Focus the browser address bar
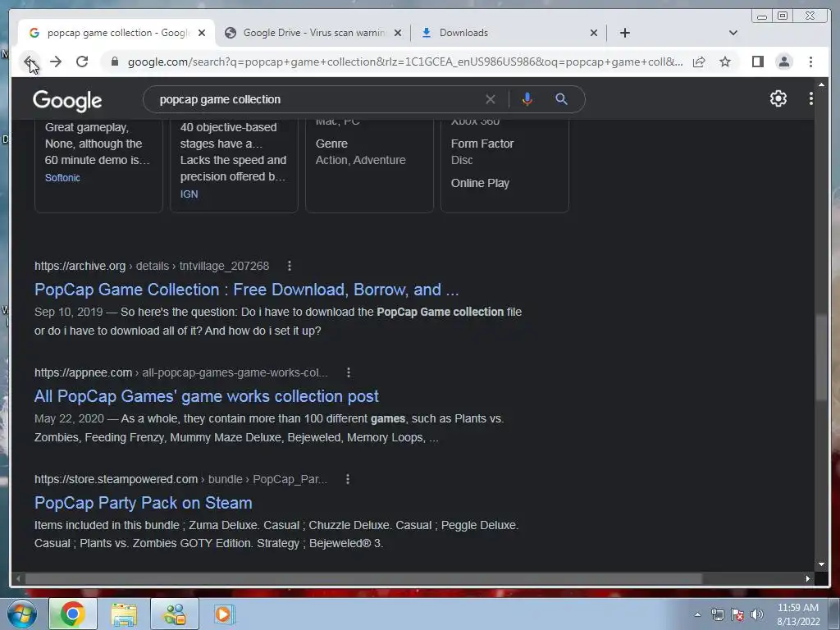 tap(404, 62)
